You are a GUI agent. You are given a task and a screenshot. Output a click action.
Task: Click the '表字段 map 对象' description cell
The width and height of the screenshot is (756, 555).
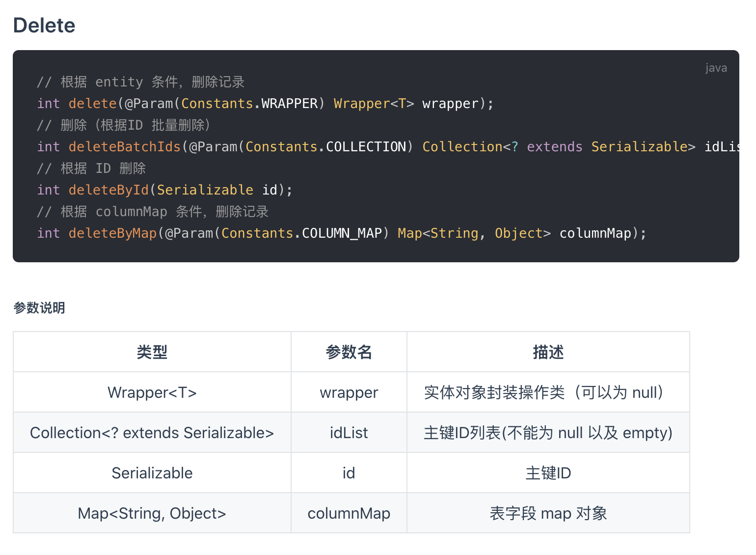tap(548, 513)
